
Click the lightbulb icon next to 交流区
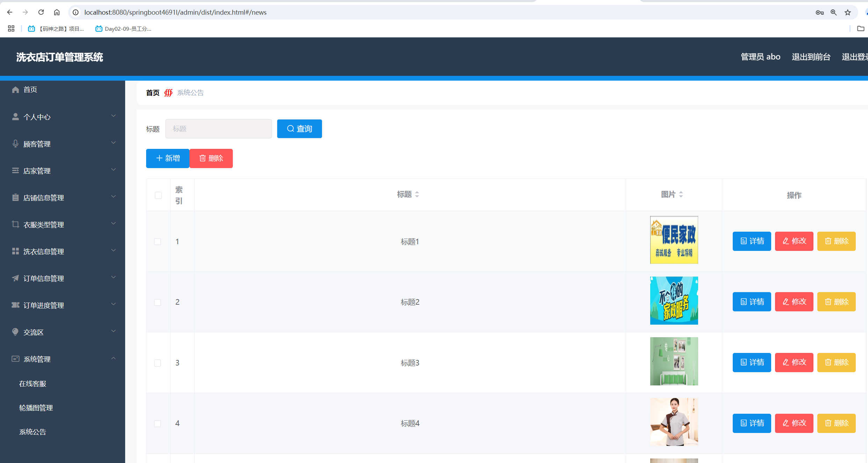tap(15, 332)
